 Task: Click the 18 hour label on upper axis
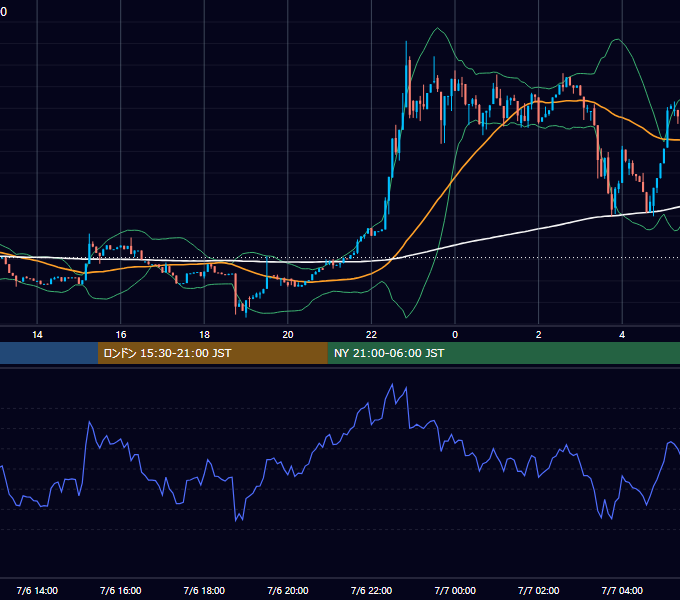[204, 335]
